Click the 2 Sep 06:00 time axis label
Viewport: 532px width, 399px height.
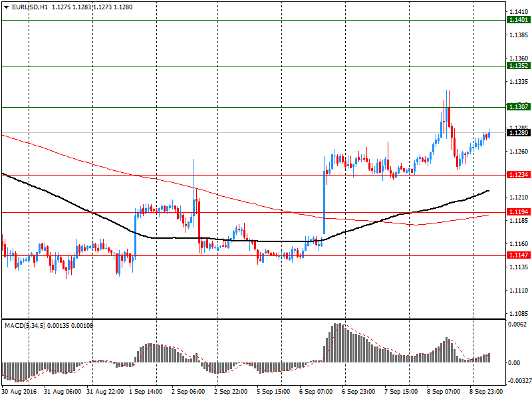point(188,392)
